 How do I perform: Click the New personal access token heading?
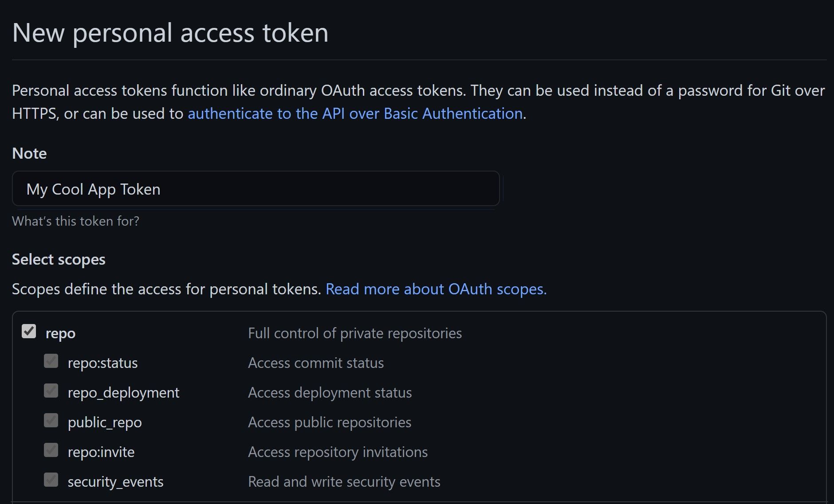171,32
